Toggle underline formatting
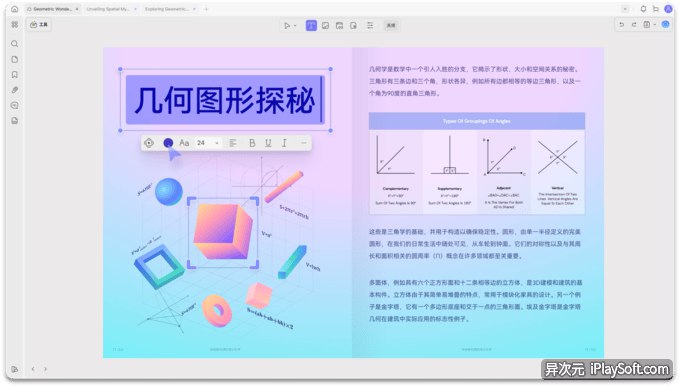This screenshot has height=387, width=680. click(268, 143)
